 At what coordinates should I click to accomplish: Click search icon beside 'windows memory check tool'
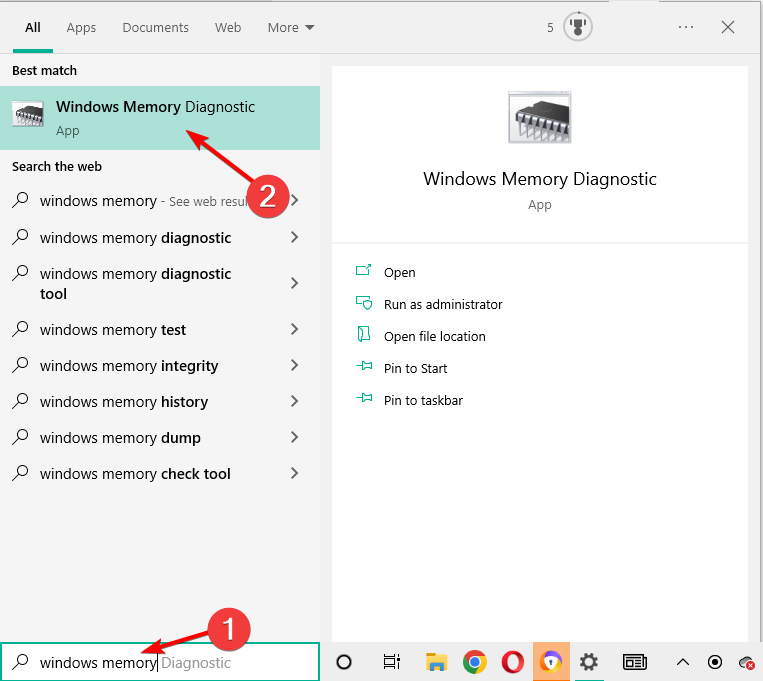point(20,473)
